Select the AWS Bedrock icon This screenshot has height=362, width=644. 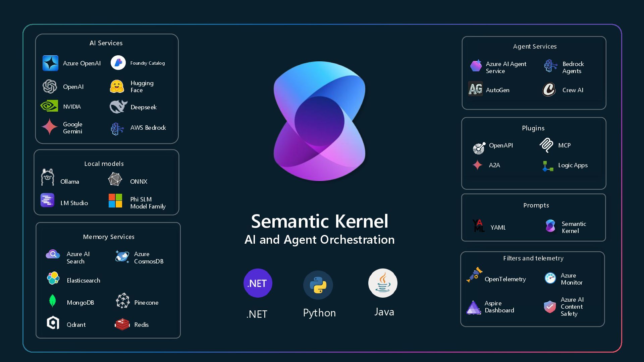[x=117, y=128]
